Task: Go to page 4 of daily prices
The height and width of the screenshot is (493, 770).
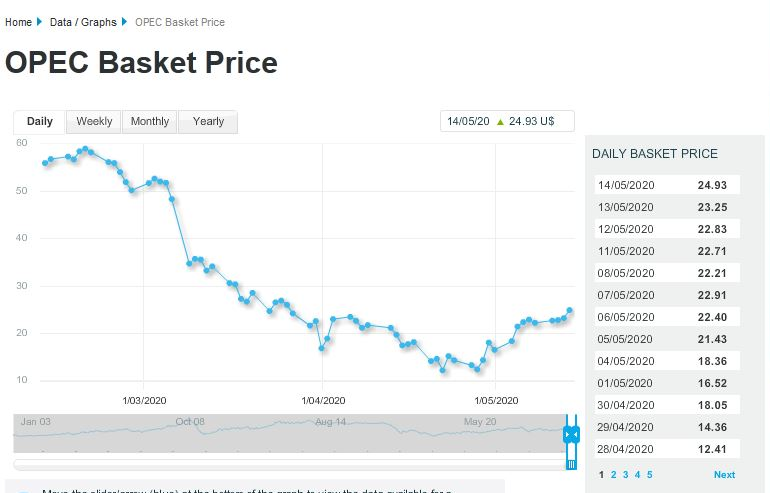Action: point(637,475)
